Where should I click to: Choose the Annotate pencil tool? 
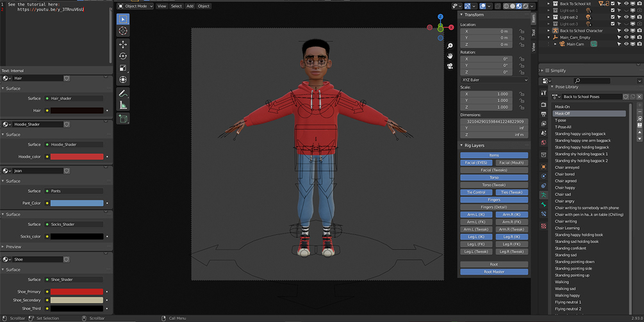pos(123,93)
